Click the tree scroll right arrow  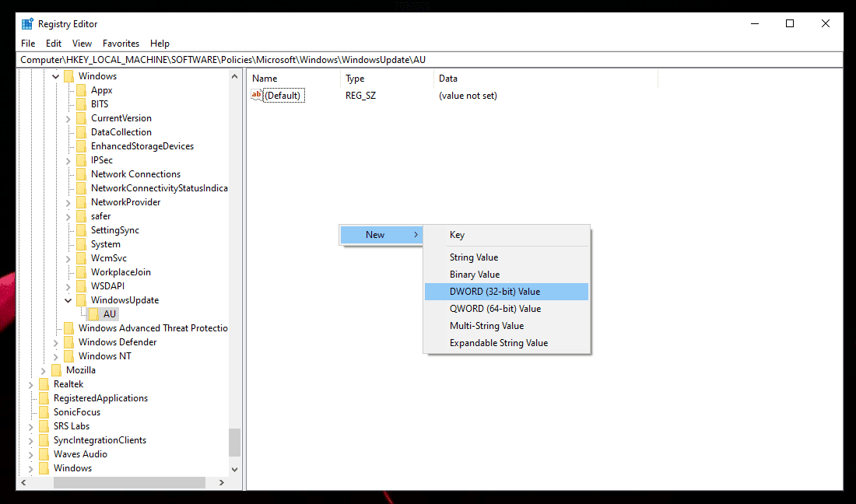[222, 483]
